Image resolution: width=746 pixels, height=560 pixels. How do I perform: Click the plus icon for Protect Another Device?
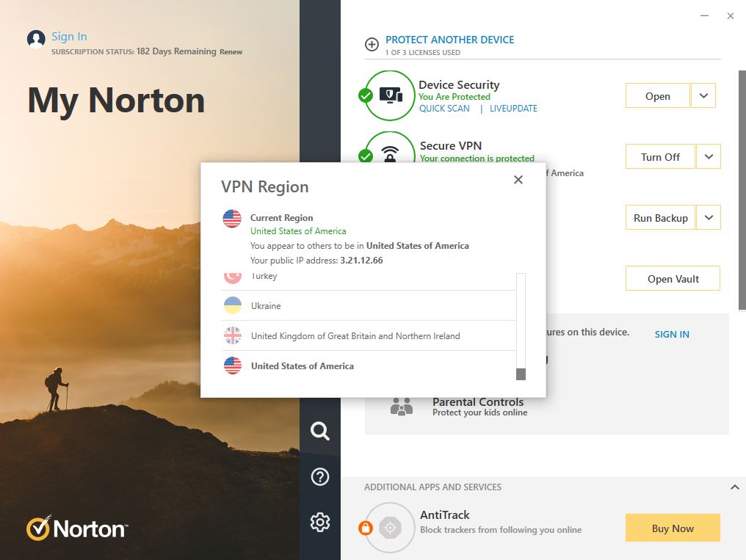point(372,44)
